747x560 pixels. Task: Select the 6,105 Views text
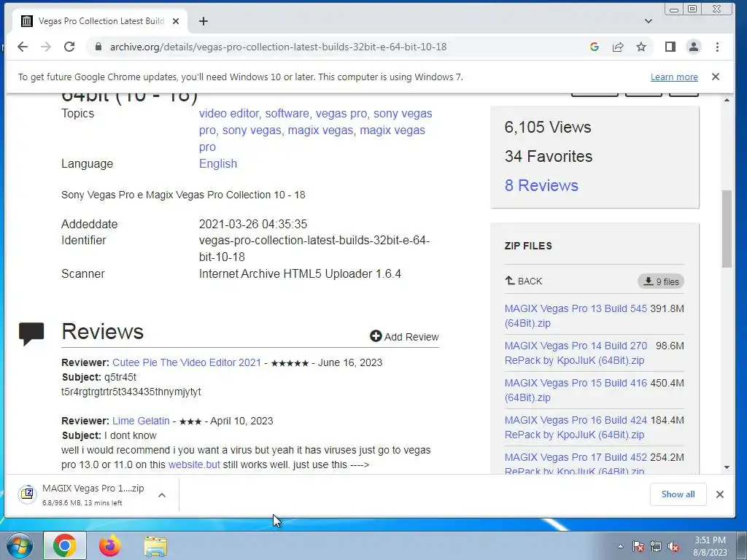click(x=548, y=127)
